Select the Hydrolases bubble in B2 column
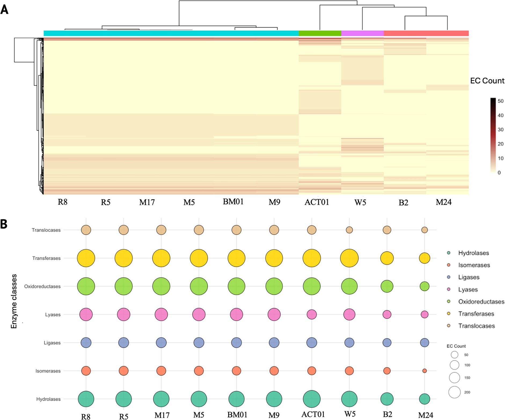This screenshot has width=505, height=420. 387,399
